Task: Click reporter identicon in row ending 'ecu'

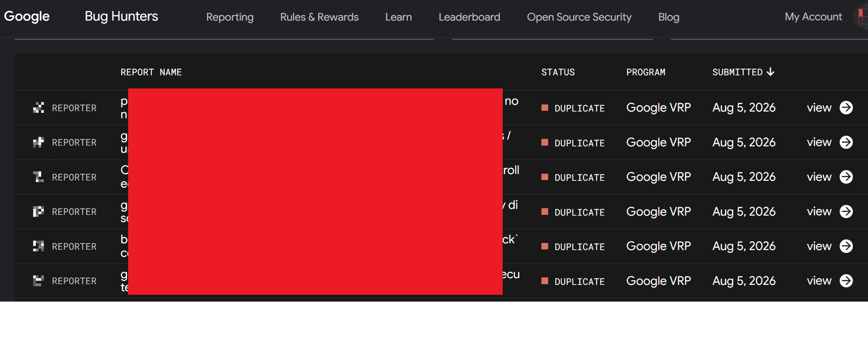Action: 38,281
